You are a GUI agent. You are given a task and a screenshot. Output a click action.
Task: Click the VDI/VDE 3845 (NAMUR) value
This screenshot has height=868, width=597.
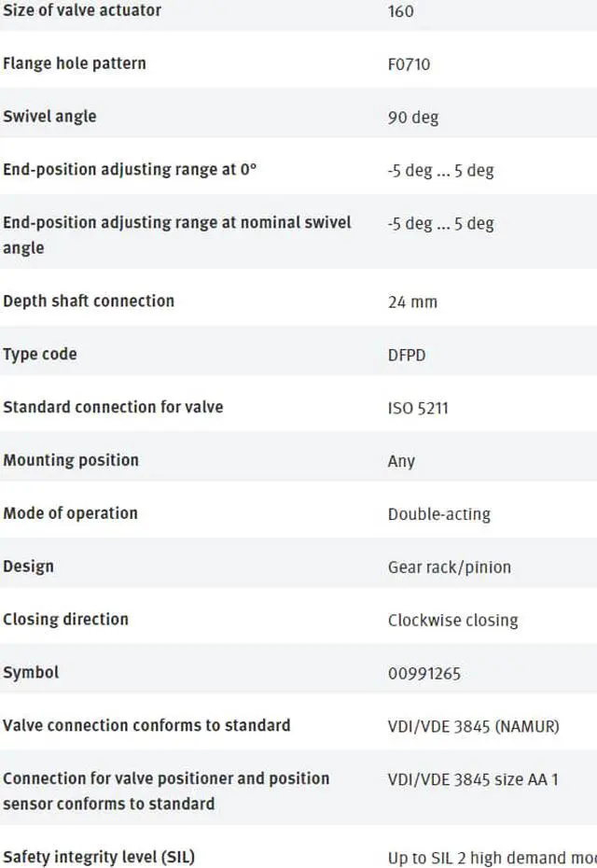(474, 726)
